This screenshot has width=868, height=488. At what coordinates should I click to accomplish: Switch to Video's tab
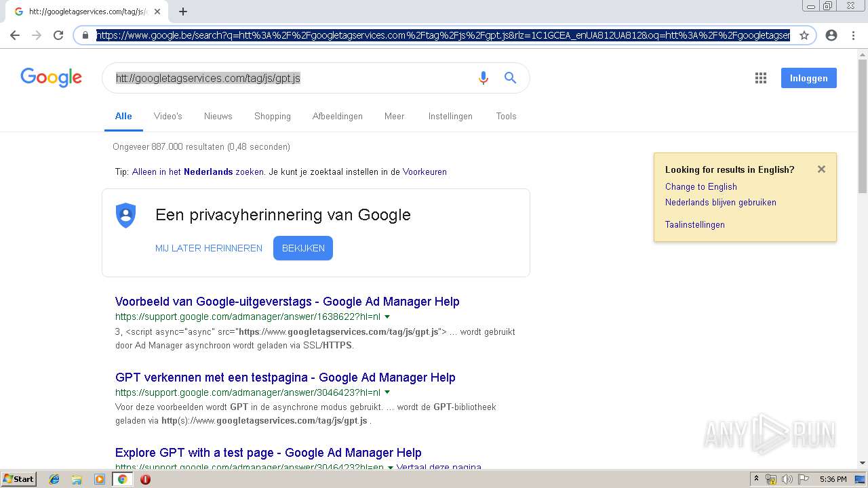168,116
